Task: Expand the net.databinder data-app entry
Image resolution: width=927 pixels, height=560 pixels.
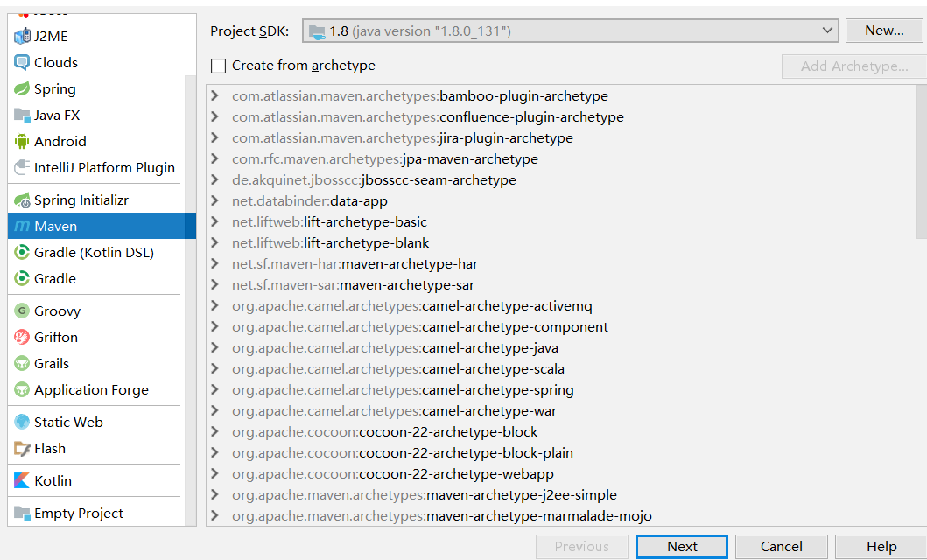Action: [x=215, y=201]
